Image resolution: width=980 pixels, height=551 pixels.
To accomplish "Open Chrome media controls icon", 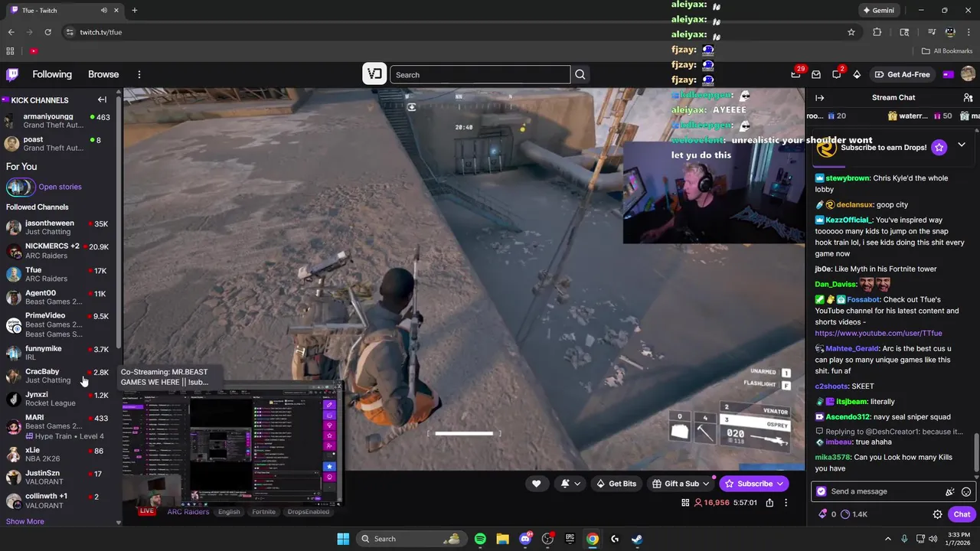I will coord(932,32).
